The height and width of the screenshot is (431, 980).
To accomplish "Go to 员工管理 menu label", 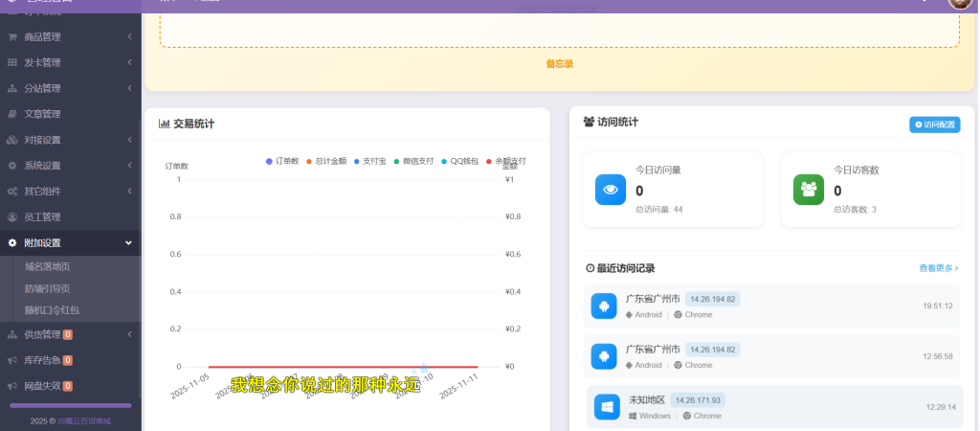I will point(42,217).
